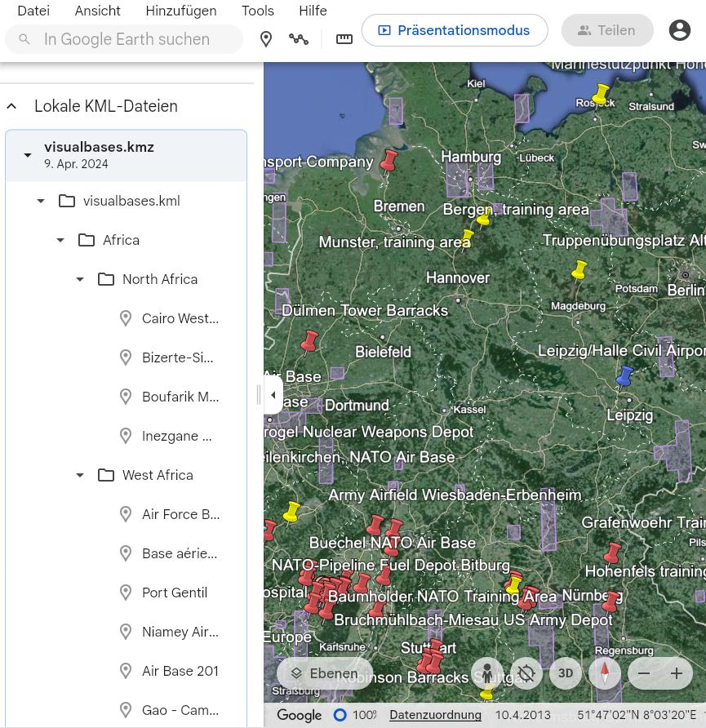This screenshot has width=706, height=728.
Task: Open the Datei menu
Action: (x=33, y=11)
